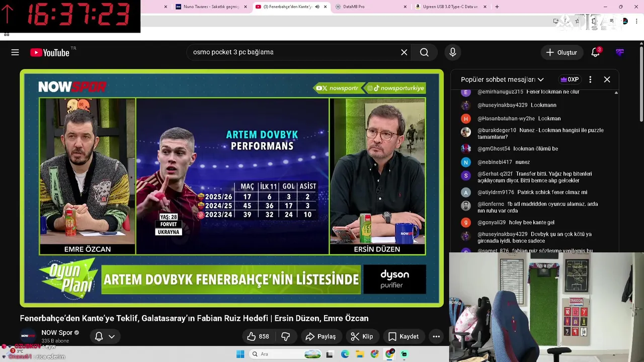The width and height of the screenshot is (644, 362).
Task: Click the video title text
Action: [x=194, y=318]
